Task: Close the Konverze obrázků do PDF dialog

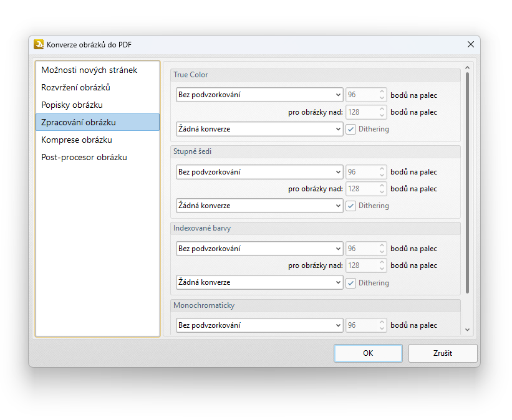Action: tap(471, 44)
